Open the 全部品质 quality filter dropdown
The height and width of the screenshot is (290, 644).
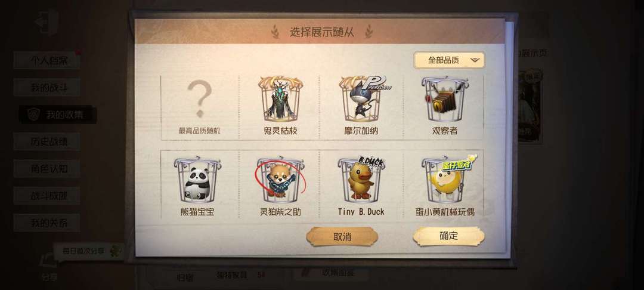click(449, 60)
